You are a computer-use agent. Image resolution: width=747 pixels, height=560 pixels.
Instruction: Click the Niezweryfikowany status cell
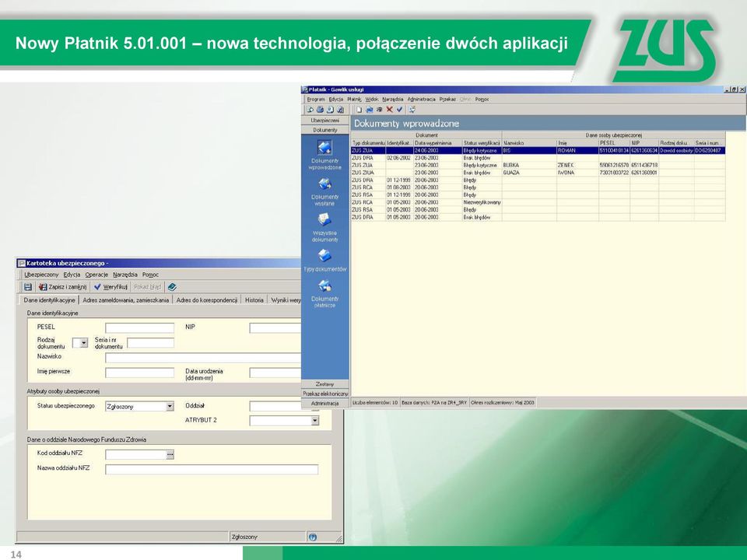pyautogui.click(x=482, y=202)
